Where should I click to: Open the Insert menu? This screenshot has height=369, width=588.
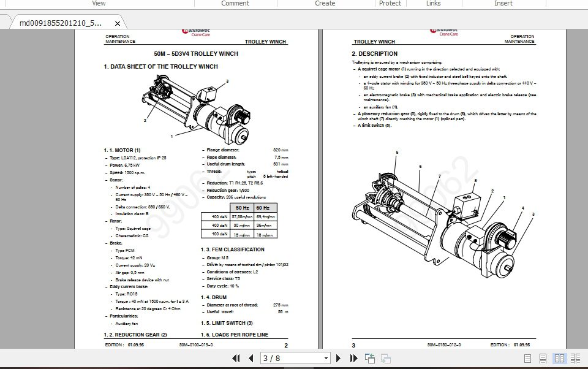coord(503,3)
